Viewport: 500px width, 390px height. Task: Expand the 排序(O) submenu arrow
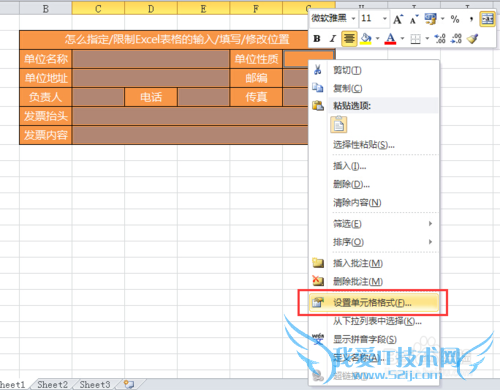430,242
